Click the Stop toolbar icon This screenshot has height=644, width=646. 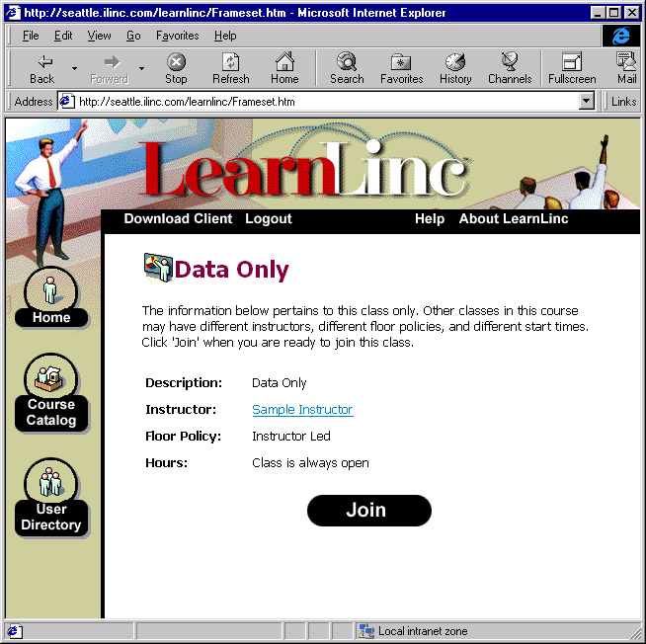pyautogui.click(x=176, y=62)
